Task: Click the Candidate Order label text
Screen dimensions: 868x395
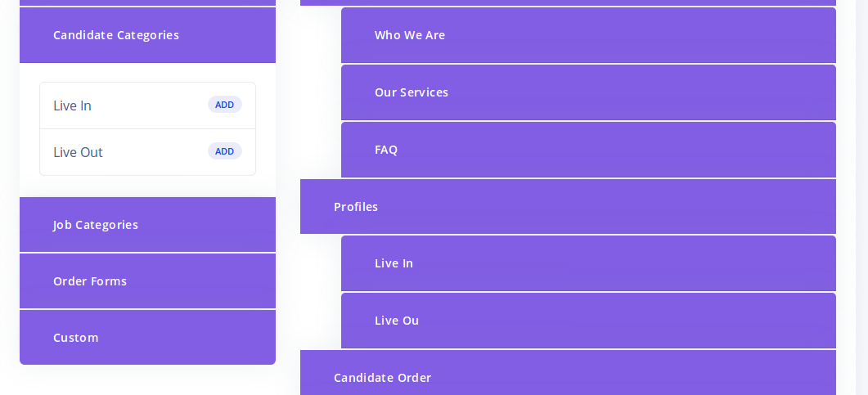Action: (383, 378)
